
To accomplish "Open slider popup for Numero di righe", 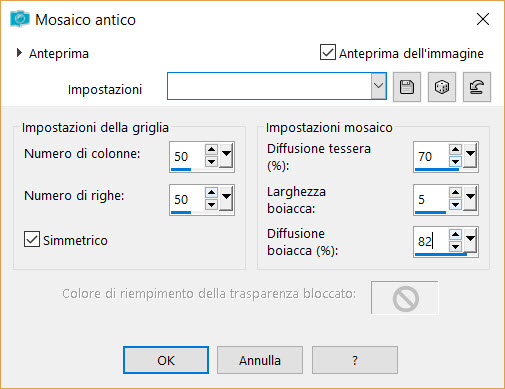I will [x=226, y=198].
